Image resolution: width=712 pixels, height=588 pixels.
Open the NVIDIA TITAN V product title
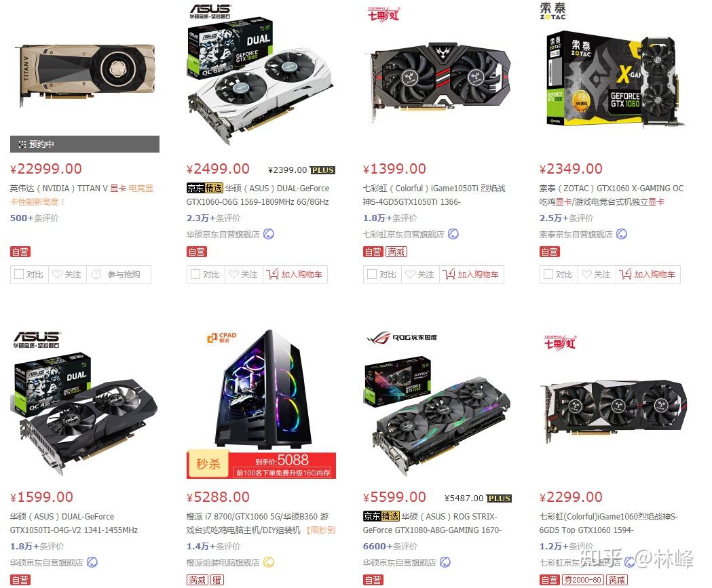tap(81, 195)
